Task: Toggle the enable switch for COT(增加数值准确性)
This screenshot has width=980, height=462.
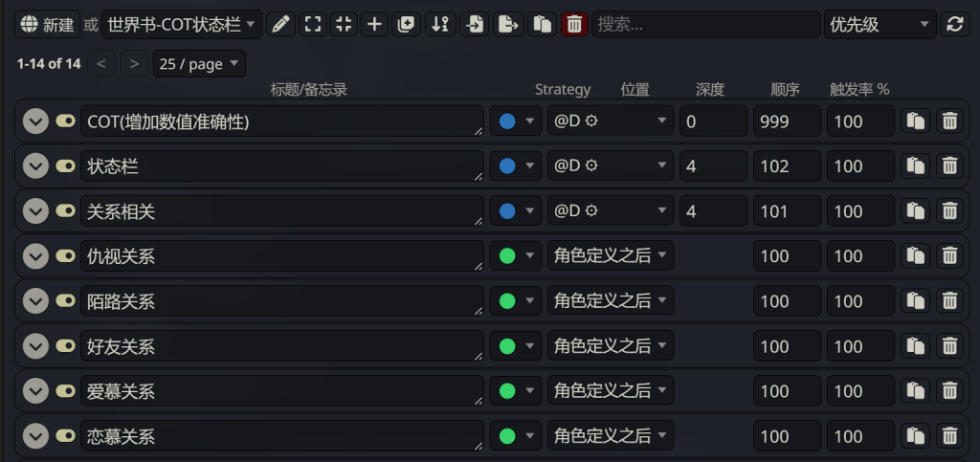Action: [x=65, y=121]
